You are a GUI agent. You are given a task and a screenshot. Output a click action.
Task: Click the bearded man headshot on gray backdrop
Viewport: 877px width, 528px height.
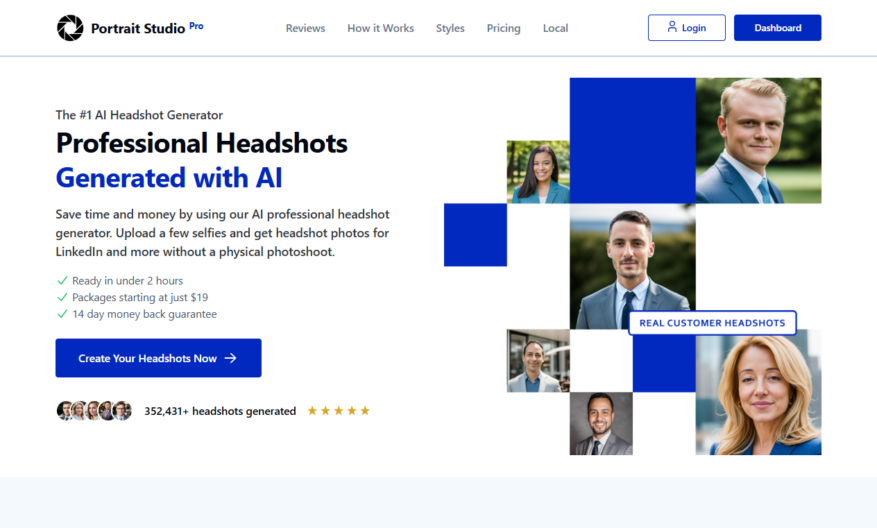pyautogui.click(x=601, y=423)
